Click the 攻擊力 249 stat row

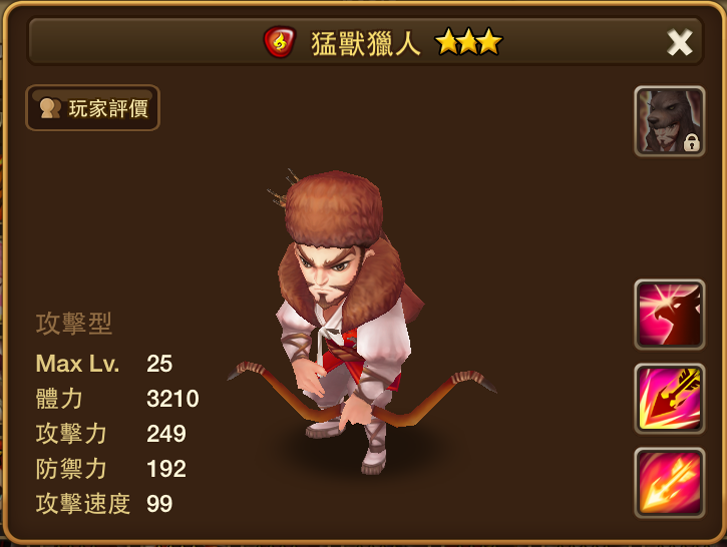pyautogui.click(x=111, y=433)
